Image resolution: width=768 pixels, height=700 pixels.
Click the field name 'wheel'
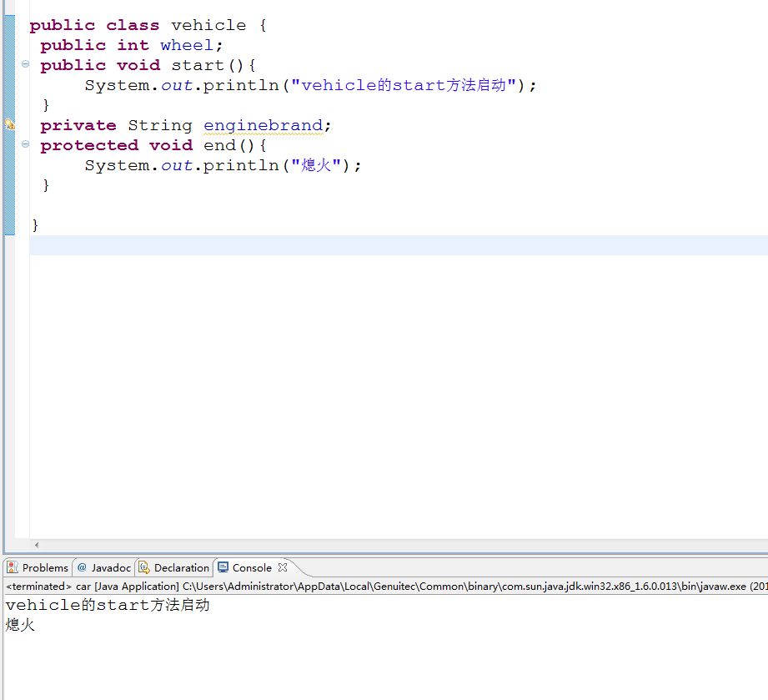187,45
